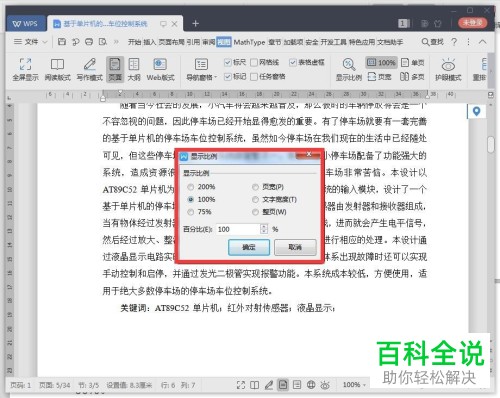Click the print icon in quick access toolbar
Screen dimensions: 500x398
89,42
